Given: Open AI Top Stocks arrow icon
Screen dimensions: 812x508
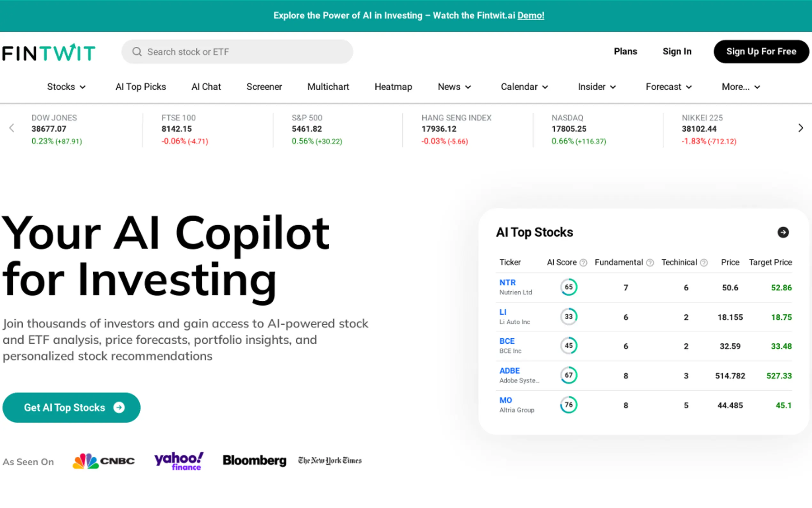Looking at the screenshot, I should pyautogui.click(x=783, y=232).
